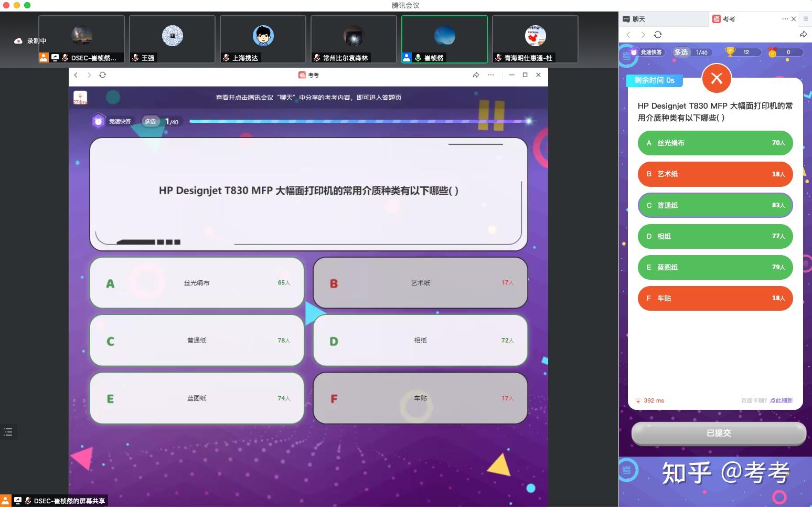Viewport: 812px width, 507px height.
Task: Click the medal icon next to 0
Action: click(x=772, y=52)
